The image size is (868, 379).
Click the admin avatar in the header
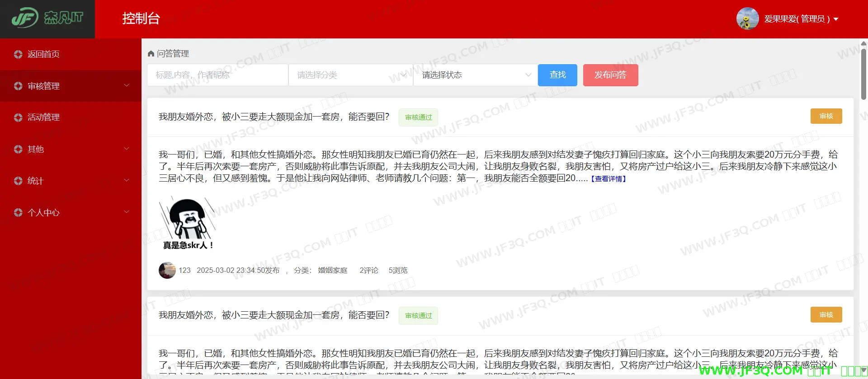tap(747, 19)
